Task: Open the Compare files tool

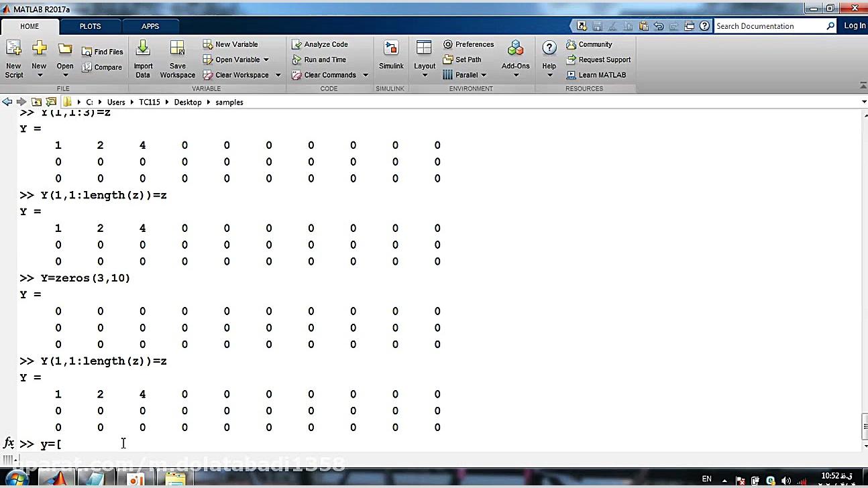Action: [102, 67]
